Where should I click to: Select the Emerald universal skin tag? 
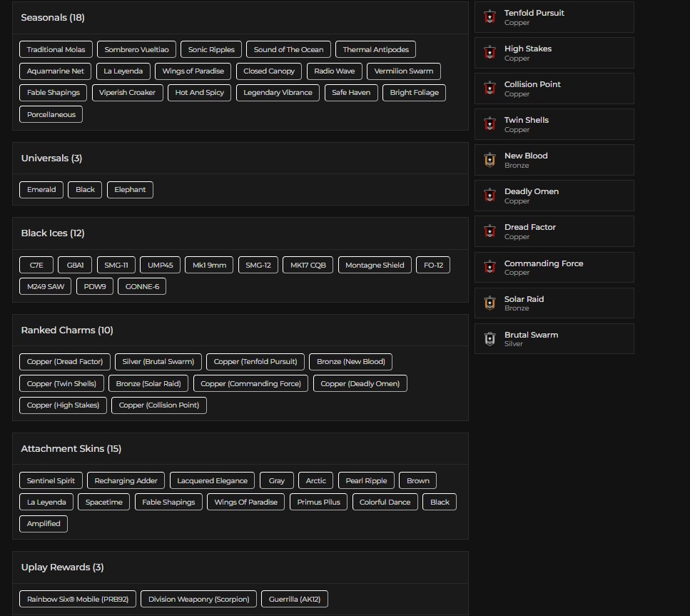(41, 190)
